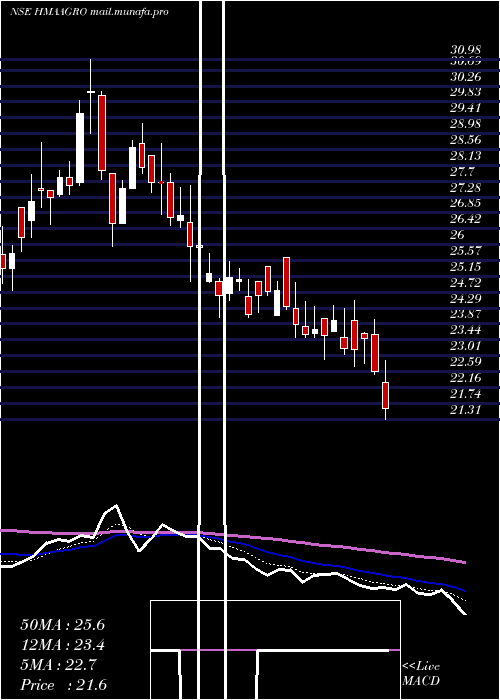
Task: Click the tall white candlestick peaking near 29.41
Action: pos(80,148)
